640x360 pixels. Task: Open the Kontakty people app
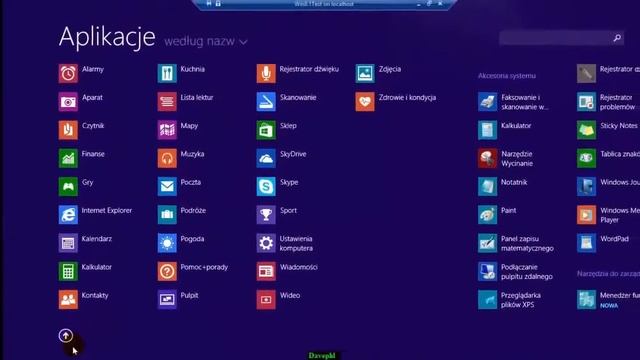[68, 299]
